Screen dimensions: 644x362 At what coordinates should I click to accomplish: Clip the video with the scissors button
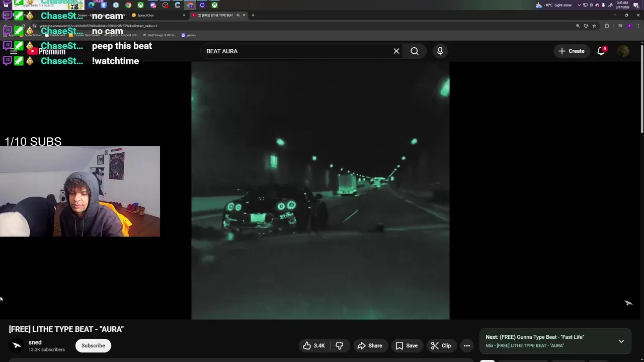tap(441, 345)
